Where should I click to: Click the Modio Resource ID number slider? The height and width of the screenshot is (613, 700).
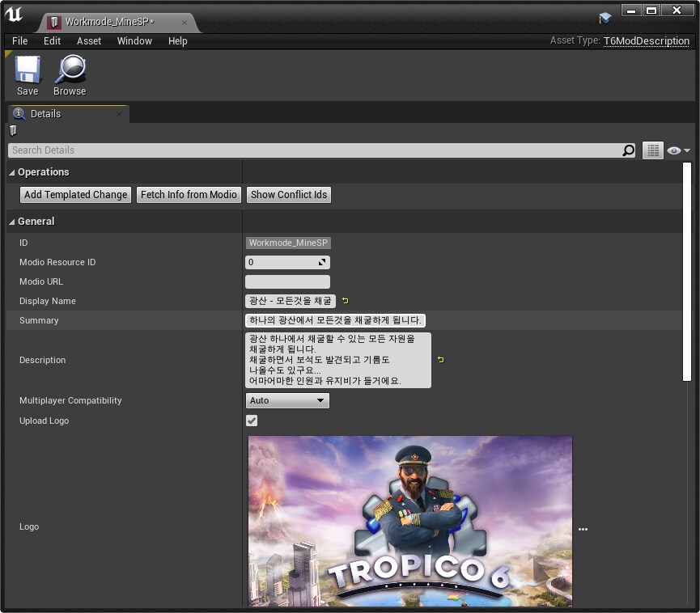click(x=287, y=262)
